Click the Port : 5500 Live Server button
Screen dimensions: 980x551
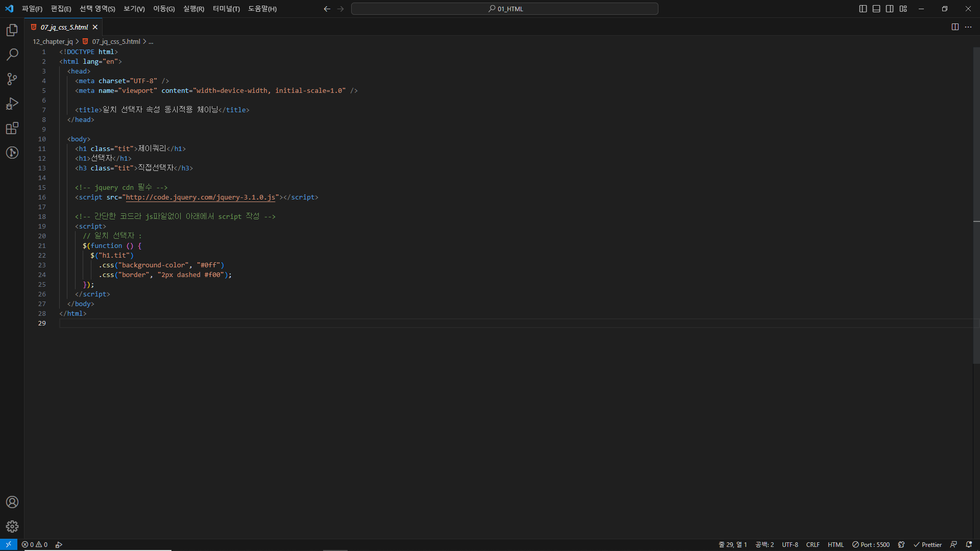point(871,544)
